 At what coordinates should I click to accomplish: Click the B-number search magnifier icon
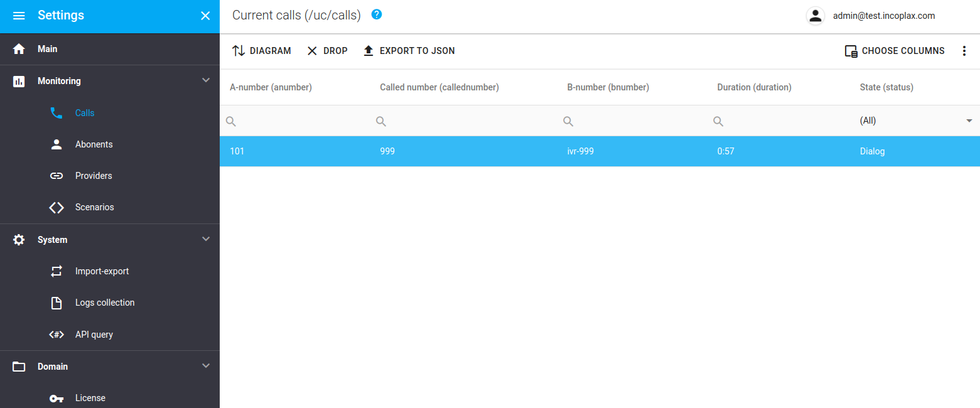click(568, 121)
